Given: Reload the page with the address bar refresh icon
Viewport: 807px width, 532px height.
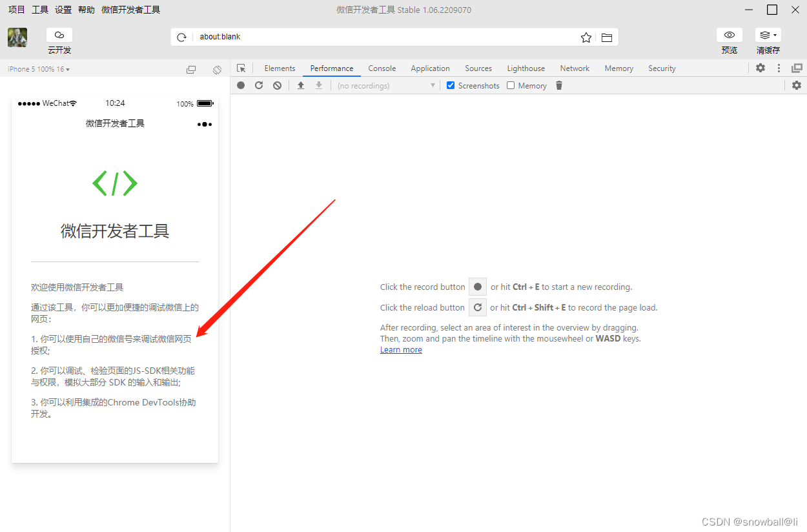Looking at the screenshot, I should [182, 37].
